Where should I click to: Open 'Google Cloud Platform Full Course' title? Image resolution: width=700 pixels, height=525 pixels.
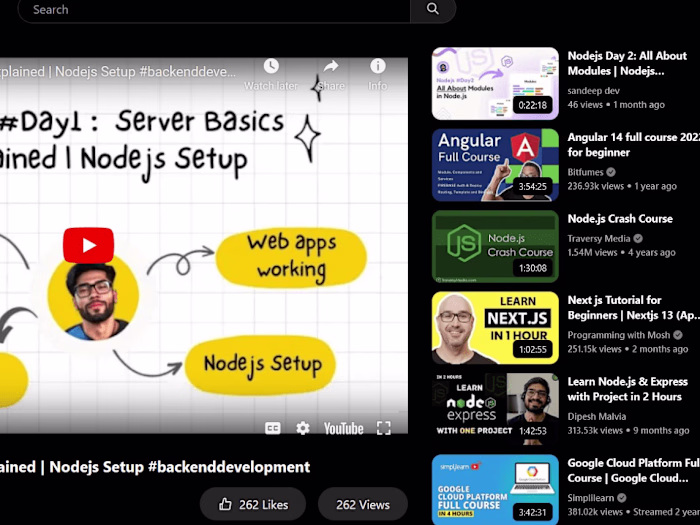(633, 471)
